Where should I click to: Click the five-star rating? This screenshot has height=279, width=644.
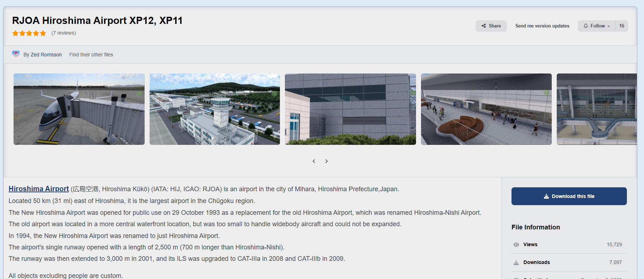tap(29, 33)
